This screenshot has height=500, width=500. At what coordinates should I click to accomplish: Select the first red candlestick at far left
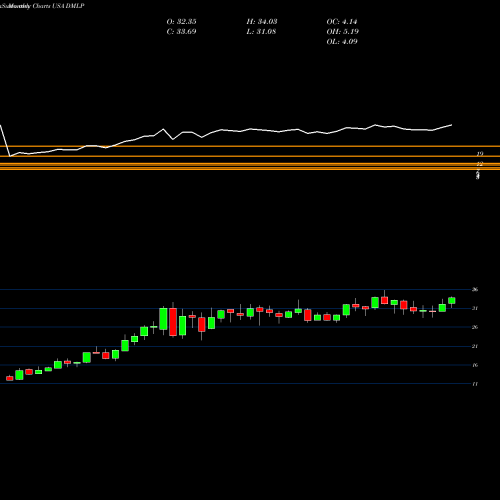[x=10, y=378]
